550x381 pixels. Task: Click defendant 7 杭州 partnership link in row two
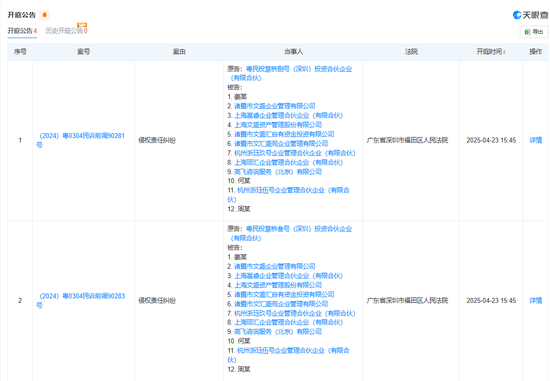295,313
